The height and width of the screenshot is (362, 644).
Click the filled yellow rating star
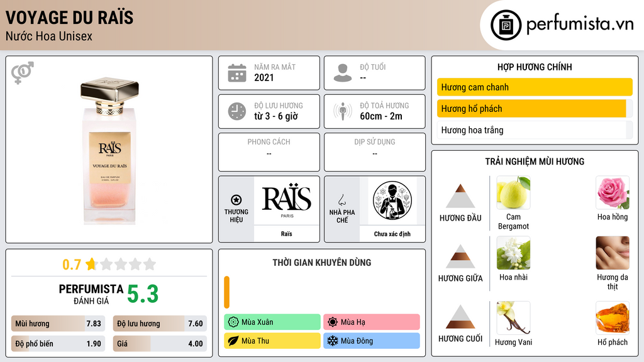[91, 264]
